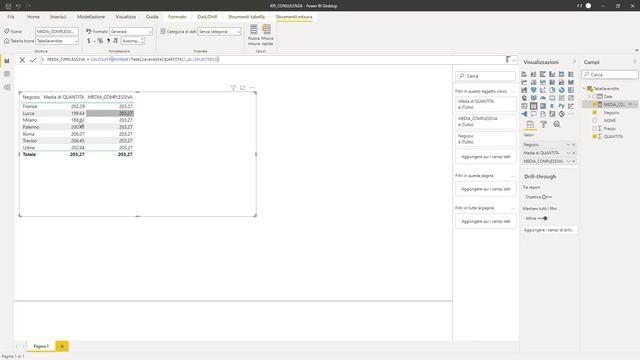Select the Donut chart visualization icon
The height and width of the screenshot is (360, 640).
[562, 90]
